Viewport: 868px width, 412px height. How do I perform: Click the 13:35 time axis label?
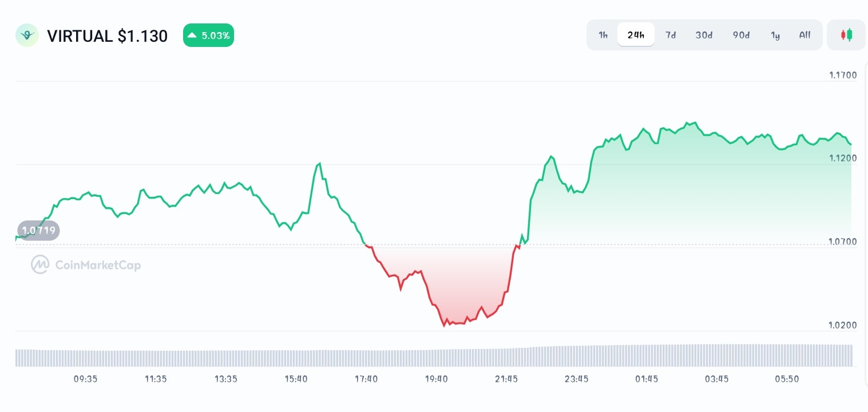click(225, 379)
